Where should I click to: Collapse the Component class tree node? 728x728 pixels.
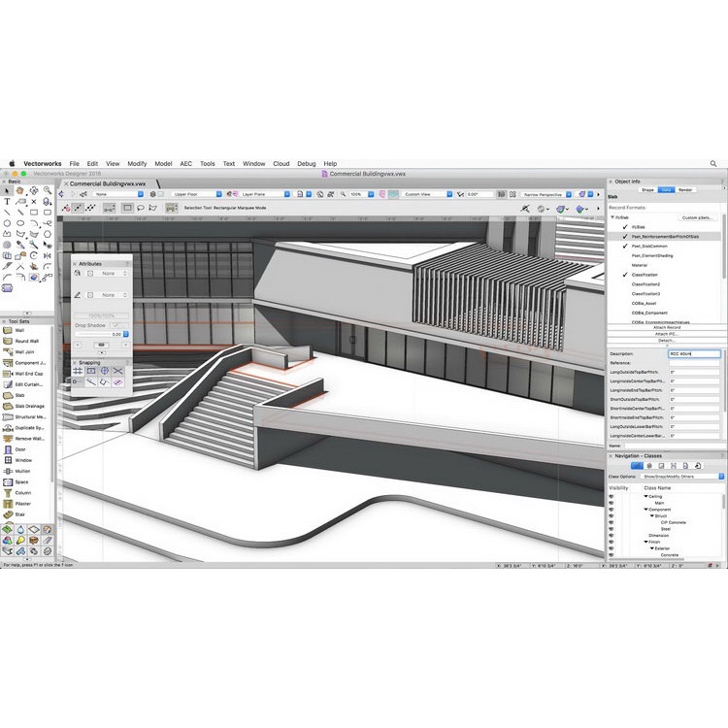pyautogui.click(x=646, y=510)
